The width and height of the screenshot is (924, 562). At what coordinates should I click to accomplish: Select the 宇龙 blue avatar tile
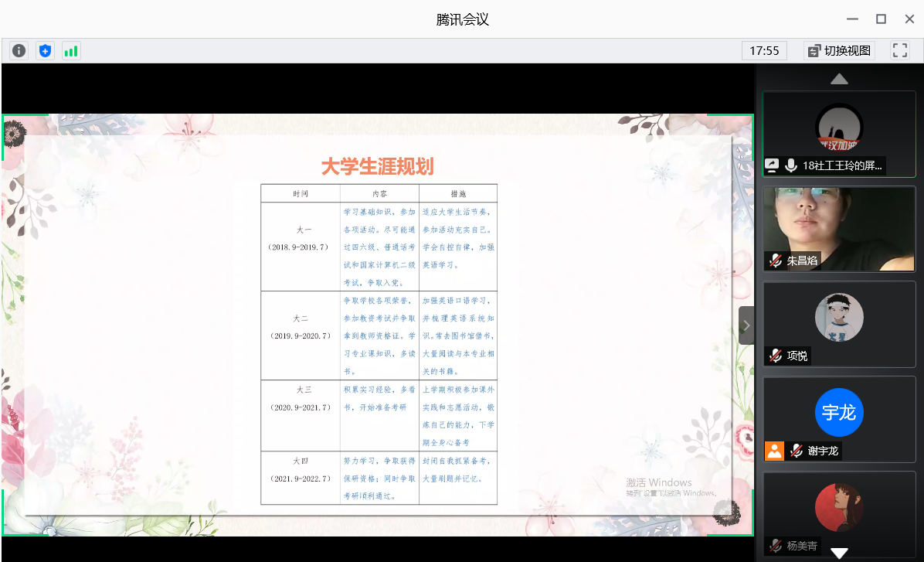(839, 412)
